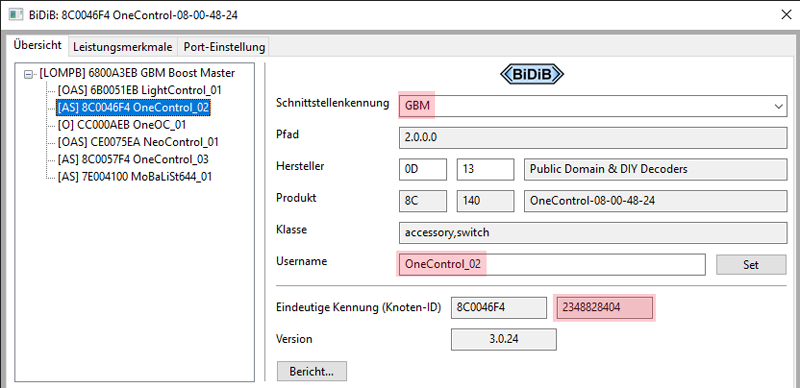The width and height of the screenshot is (800, 388).
Task: Close the BiDiB dialog window
Action: tap(786, 15)
